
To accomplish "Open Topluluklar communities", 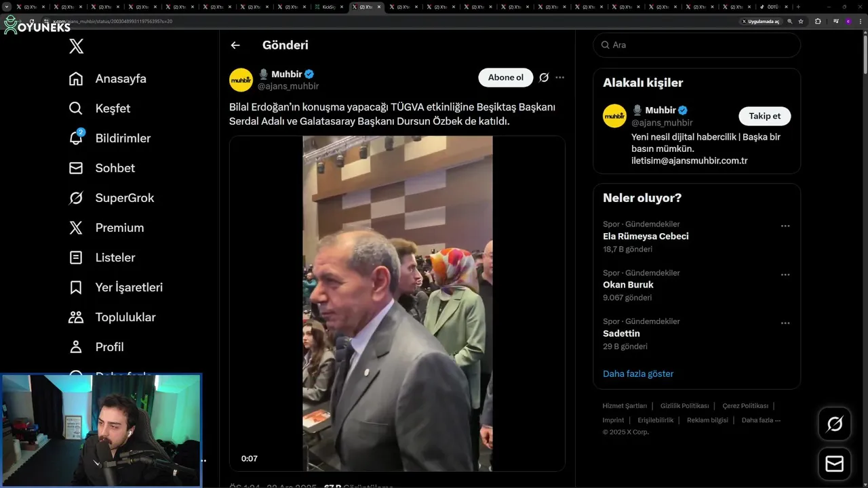I will 113,317.
